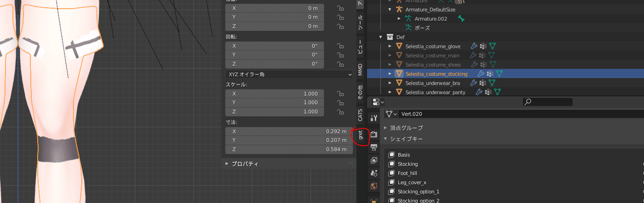The height and width of the screenshot is (203, 644).
Task: Click the dimensions X field 0.292 m
Action: 289,131
